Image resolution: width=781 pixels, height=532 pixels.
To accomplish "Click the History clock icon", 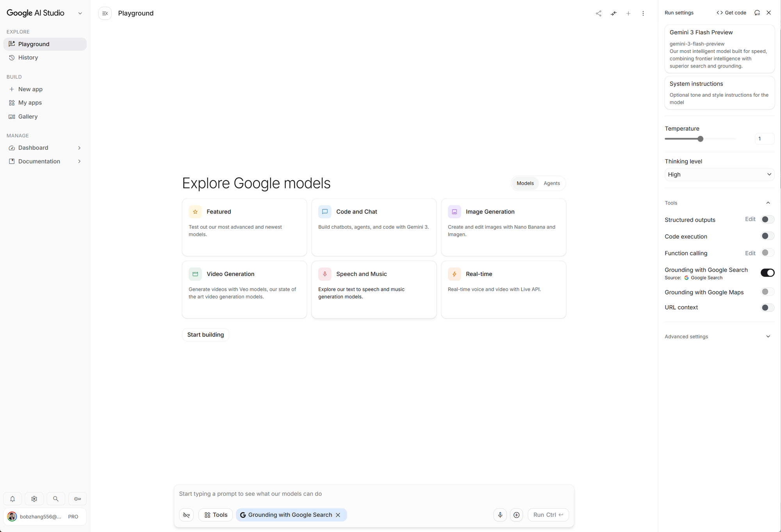I will point(12,58).
